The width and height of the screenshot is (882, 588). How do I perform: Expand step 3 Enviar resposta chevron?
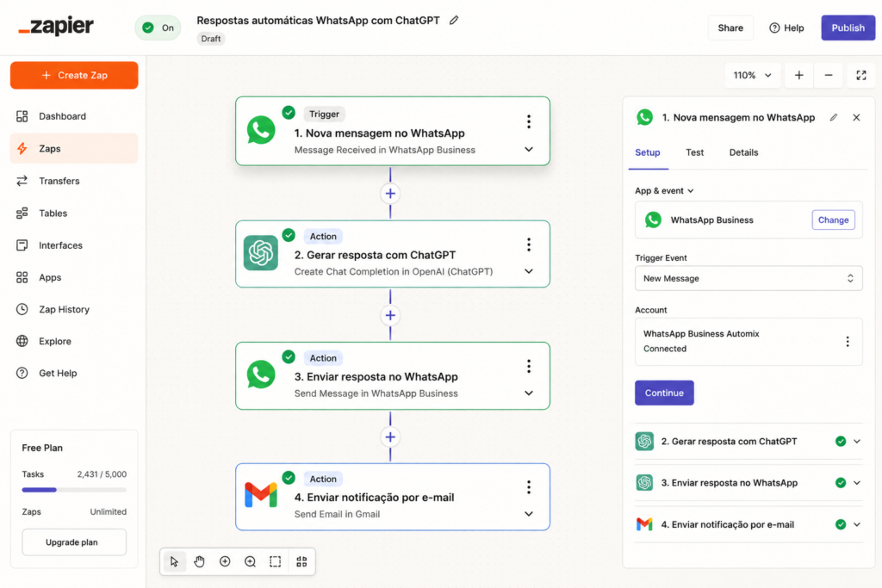pyautogui.click(x=529, y=393)
